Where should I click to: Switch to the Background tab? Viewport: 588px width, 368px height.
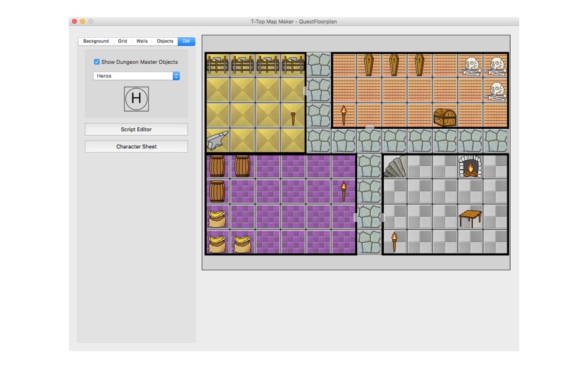(x=96, y=41)
